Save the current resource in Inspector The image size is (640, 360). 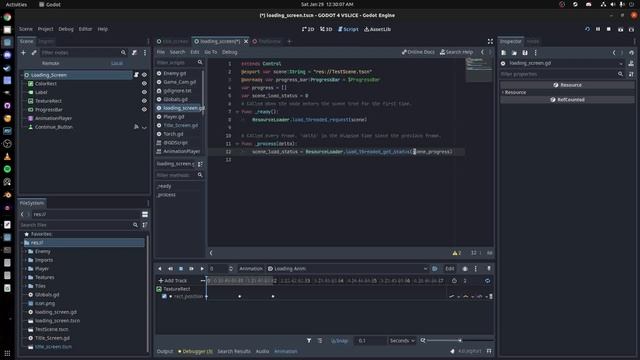click(525, 53)
